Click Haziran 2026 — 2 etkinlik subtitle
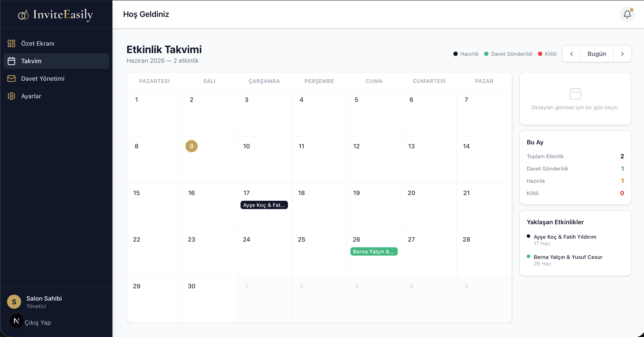 coord(163,61)
